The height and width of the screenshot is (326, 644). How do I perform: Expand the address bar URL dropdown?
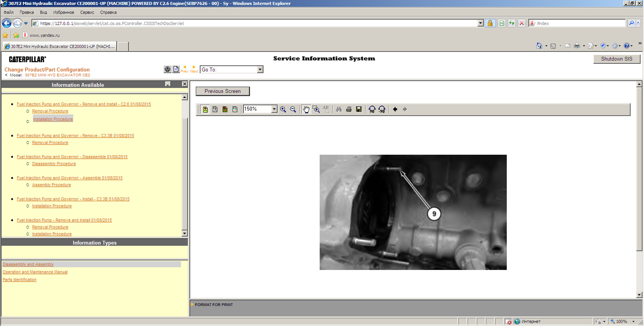point(480,23)
